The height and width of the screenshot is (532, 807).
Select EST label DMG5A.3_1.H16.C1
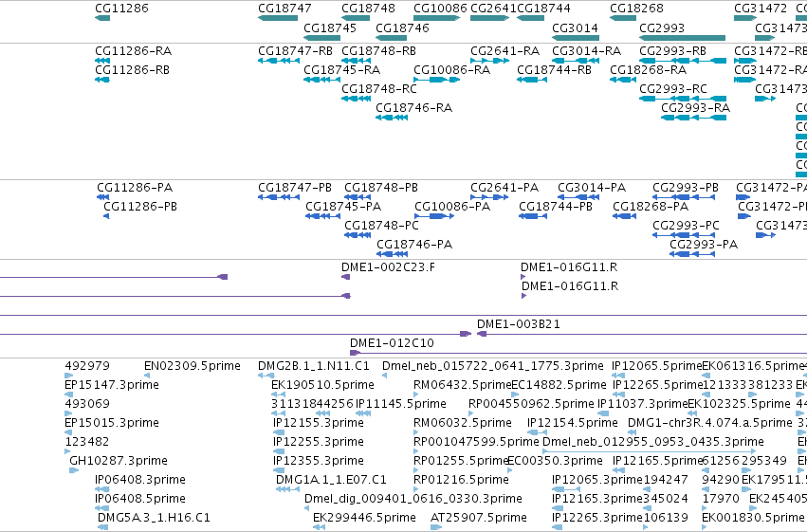[154, 518]
